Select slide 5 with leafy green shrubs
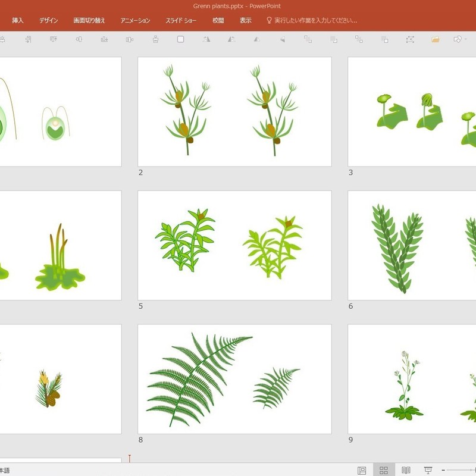 click(x=234, y=245)
